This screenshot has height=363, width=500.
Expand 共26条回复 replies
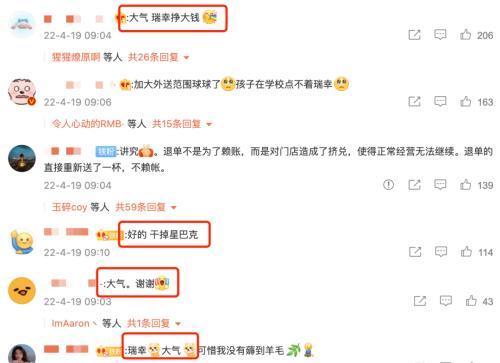tap(159, 57)
